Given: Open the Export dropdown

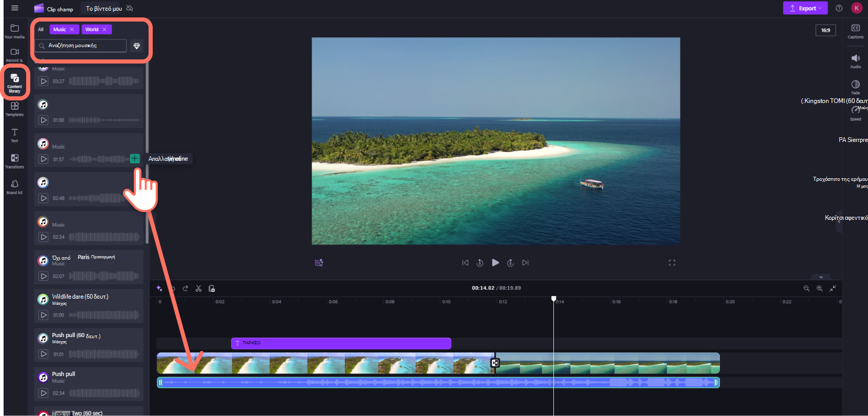Looking at the screenshot, I should 805,8.
